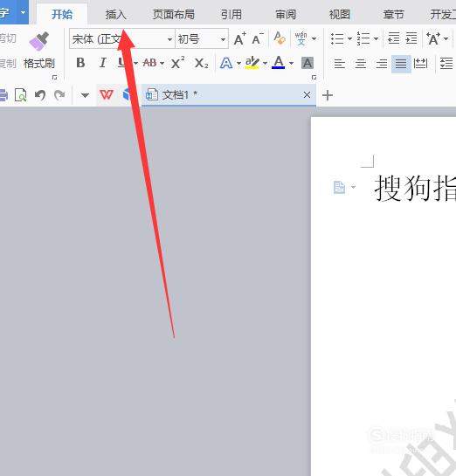This screenshot has height=476, width=456.
Task: Expand quick access toolbar arrow
Action: (x=85, y=95)
